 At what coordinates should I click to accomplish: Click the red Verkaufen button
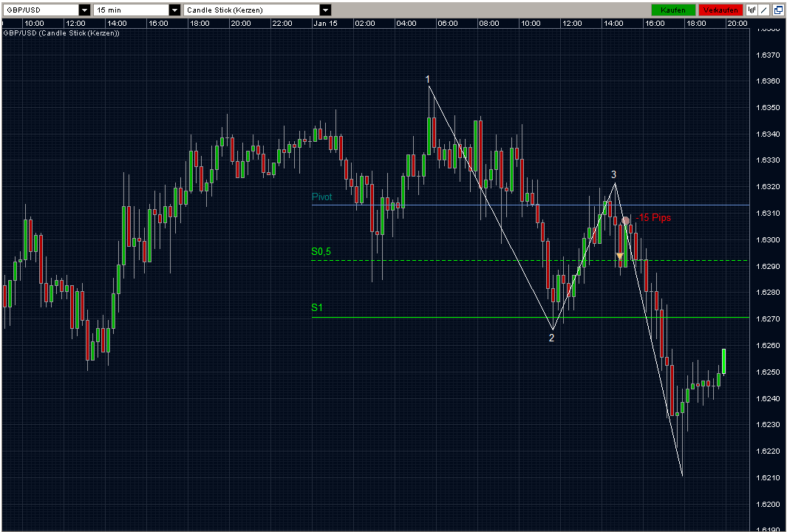pos(720,10)
